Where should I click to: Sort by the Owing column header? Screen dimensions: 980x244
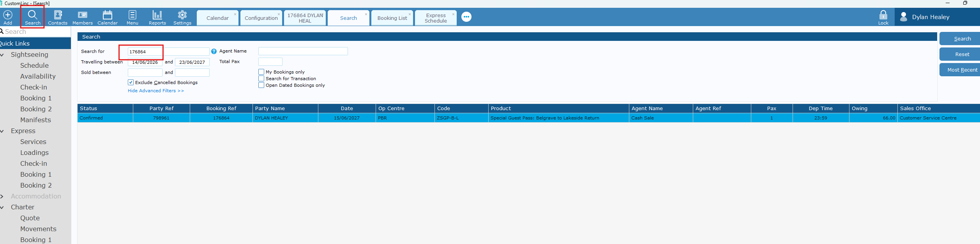click(873, 109)
